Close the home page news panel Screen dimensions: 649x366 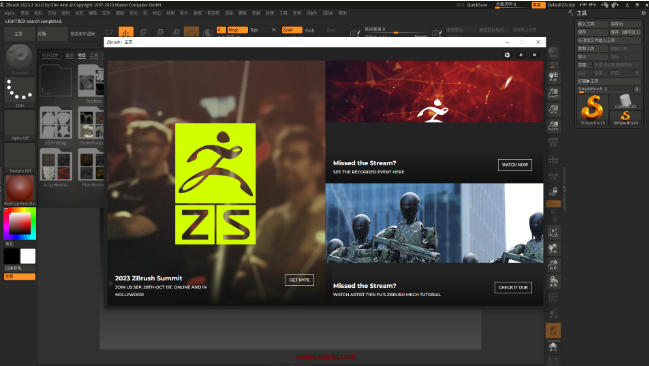click(534, 55)
